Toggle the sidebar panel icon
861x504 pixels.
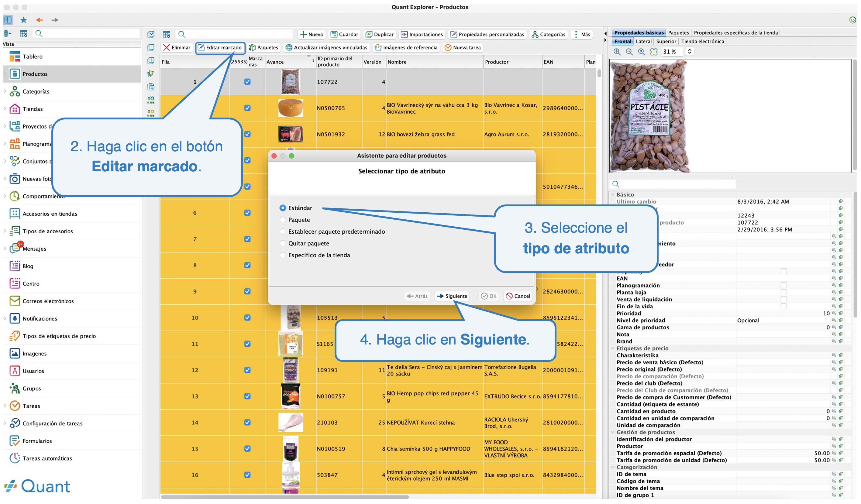point(8,20)
